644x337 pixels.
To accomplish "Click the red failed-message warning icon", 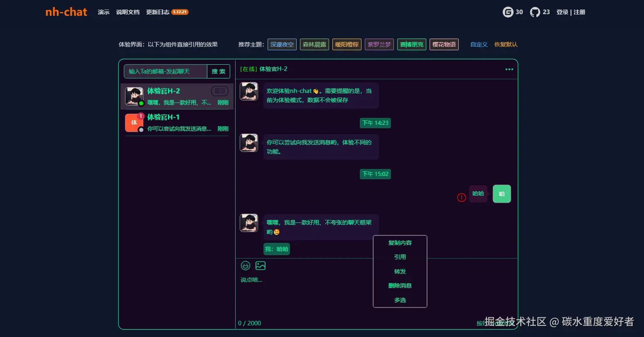I will 461,198.
